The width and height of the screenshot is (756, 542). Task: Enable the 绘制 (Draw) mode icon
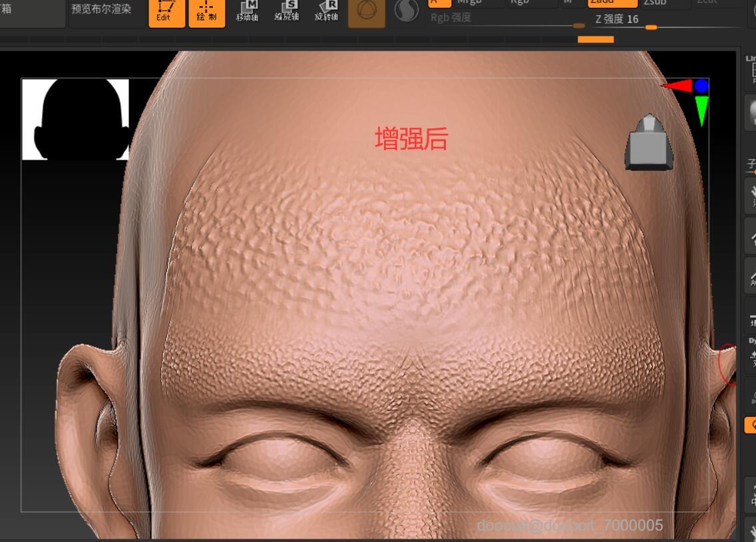(208, 12)
